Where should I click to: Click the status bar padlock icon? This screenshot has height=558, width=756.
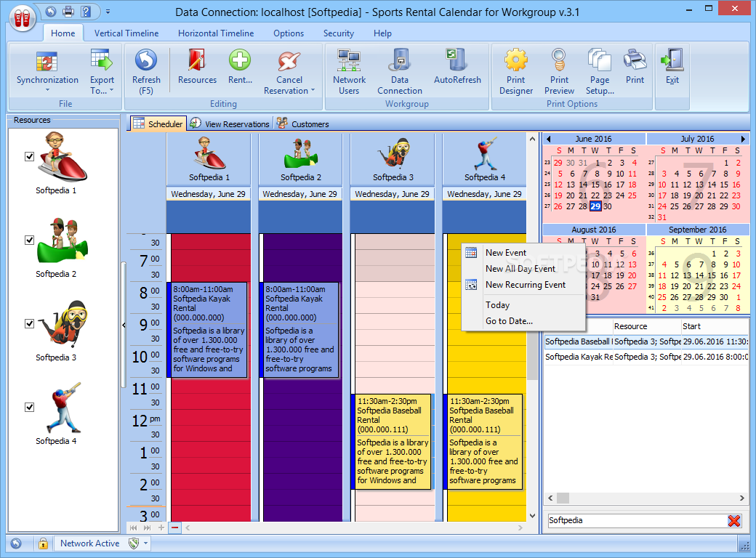coord(44,543)
